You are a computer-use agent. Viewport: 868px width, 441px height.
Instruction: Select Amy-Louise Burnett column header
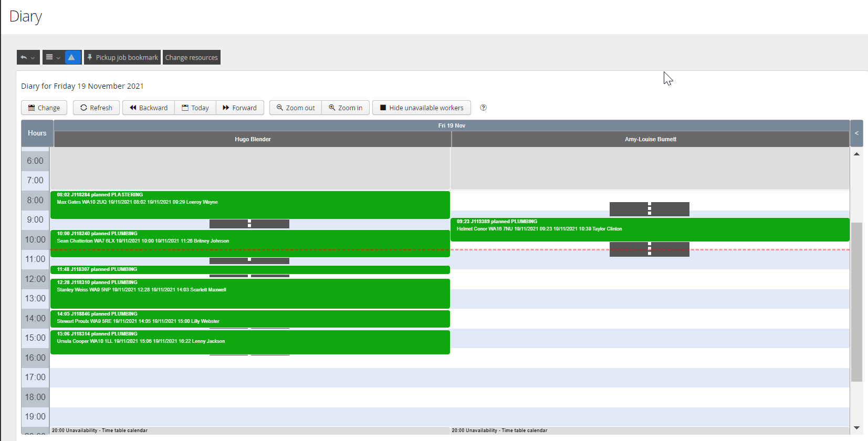651,139
